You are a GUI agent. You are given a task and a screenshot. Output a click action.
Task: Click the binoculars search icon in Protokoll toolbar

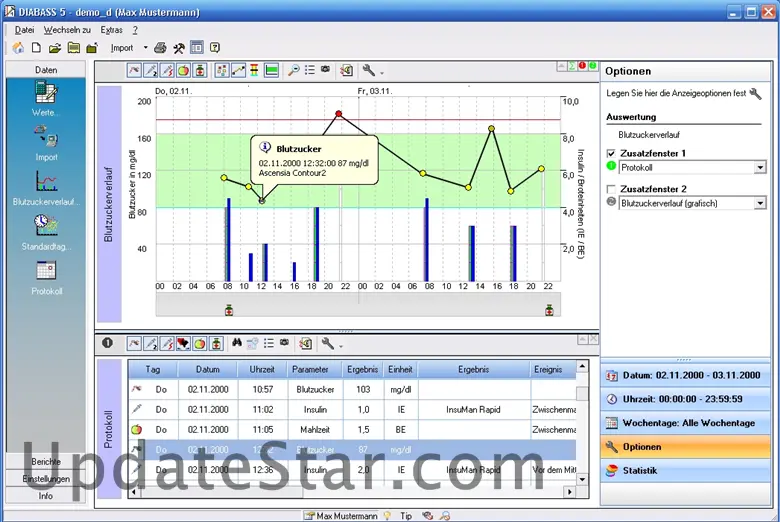(237, 343)
